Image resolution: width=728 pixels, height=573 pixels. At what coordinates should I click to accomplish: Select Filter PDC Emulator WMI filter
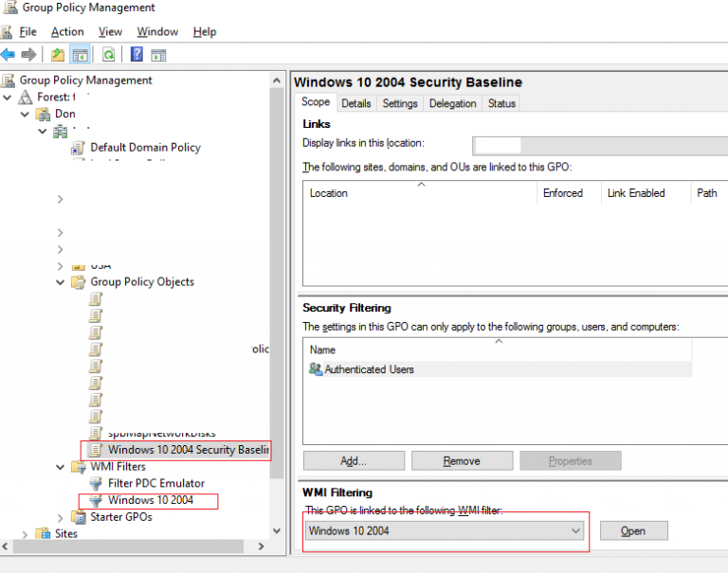coord(156,483)
